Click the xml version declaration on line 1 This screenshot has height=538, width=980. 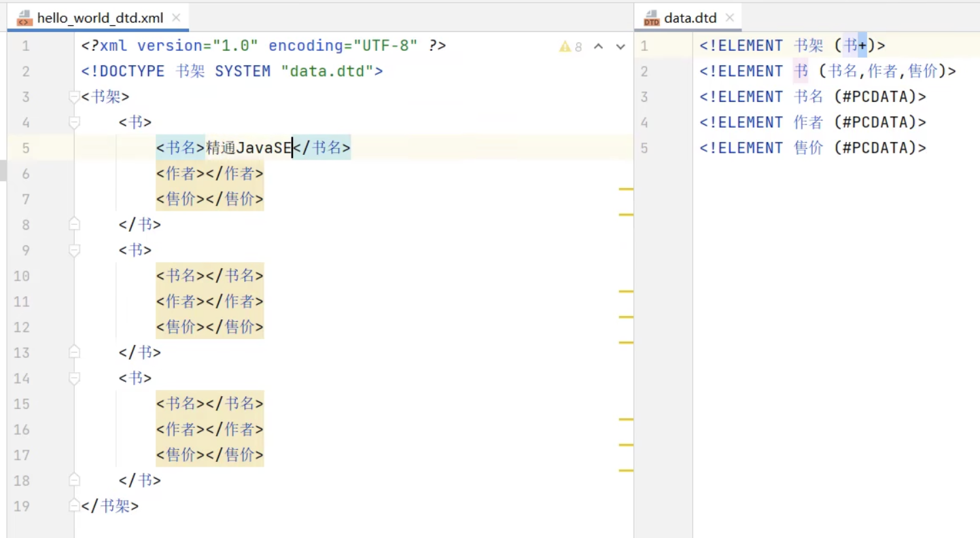click(x=264, y=46)
